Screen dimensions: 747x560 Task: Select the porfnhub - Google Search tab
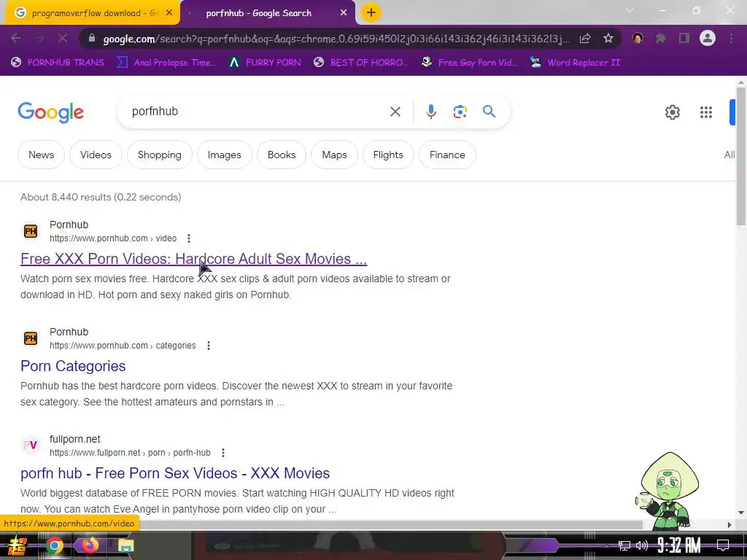pyautogui.click(x=268, y=13)
